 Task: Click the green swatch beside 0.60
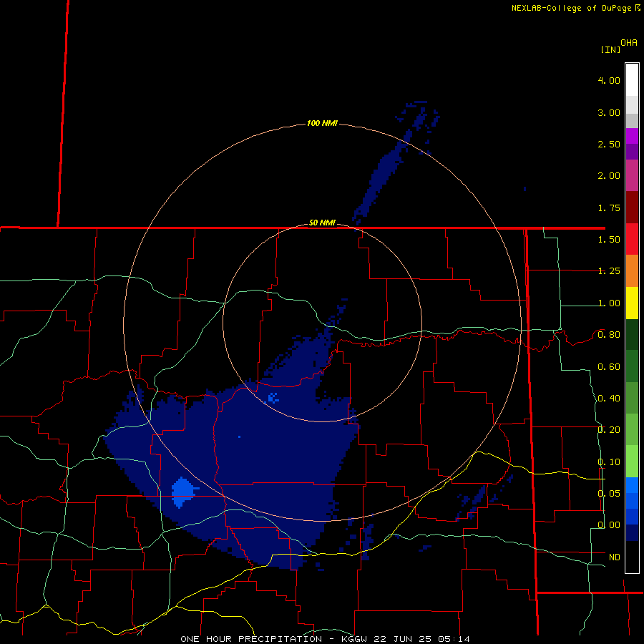[x=632, y=366]
